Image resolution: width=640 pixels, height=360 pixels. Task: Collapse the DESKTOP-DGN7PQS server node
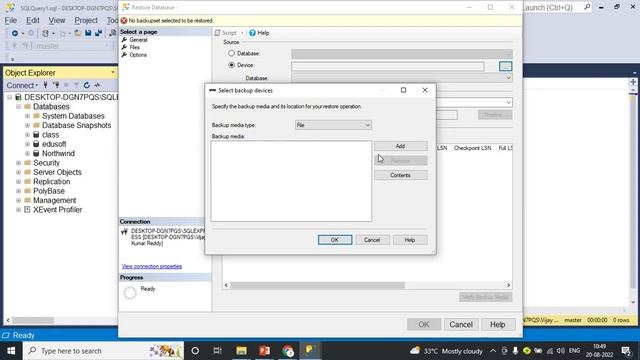pyautogui.click(x=9, y=97)
